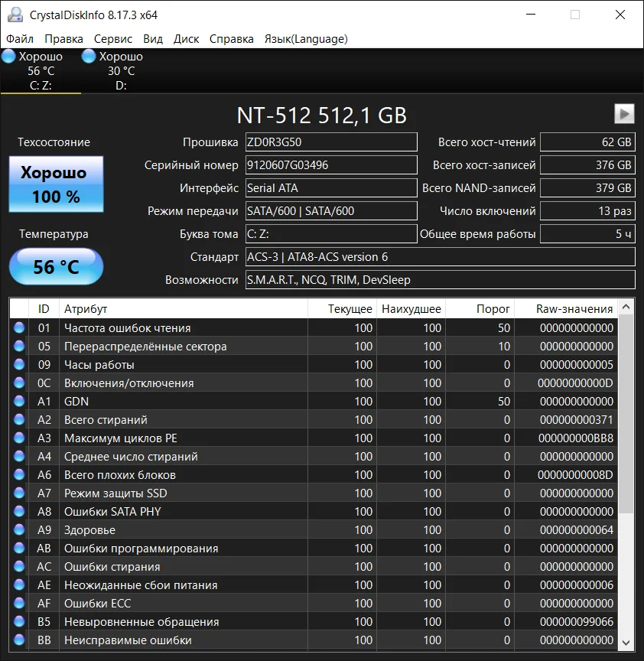Open the Файл menu

pos(19,39)
